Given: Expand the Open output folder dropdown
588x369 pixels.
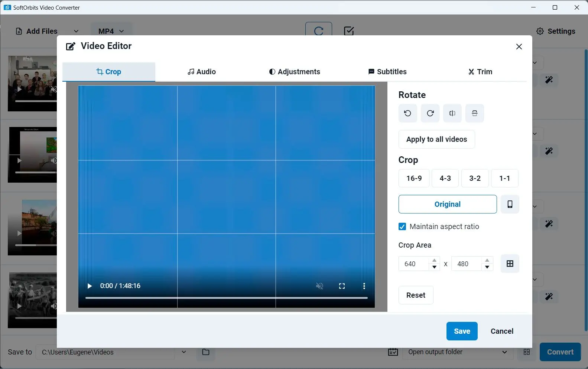Looking at the screenshot, I should [x=504, y=352].
